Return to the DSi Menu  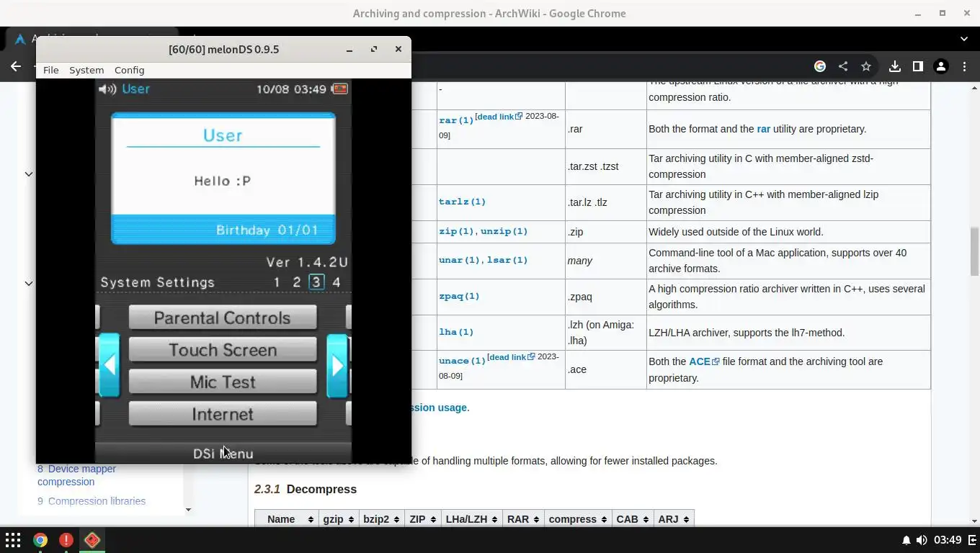(223, 454)
